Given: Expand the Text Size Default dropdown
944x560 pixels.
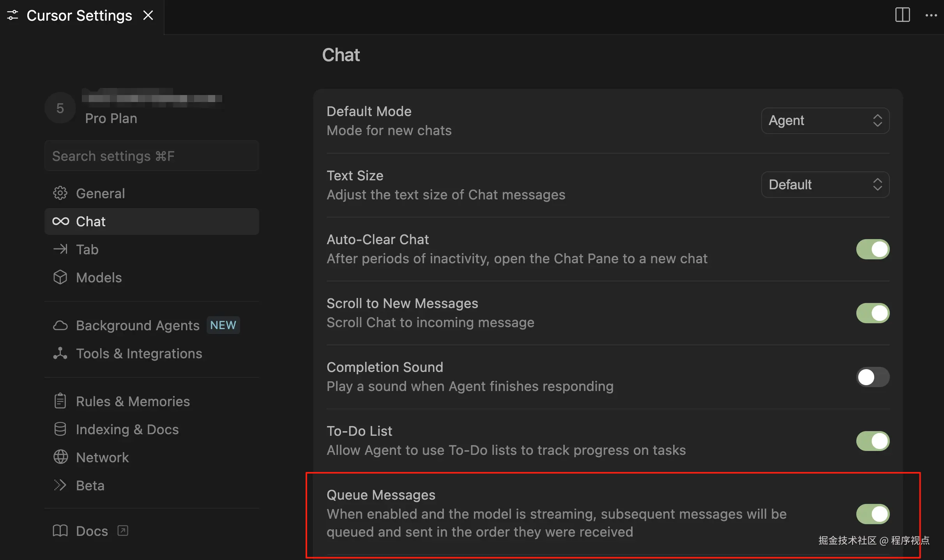Looking at the screenshot, I should (x=825, y=185).
